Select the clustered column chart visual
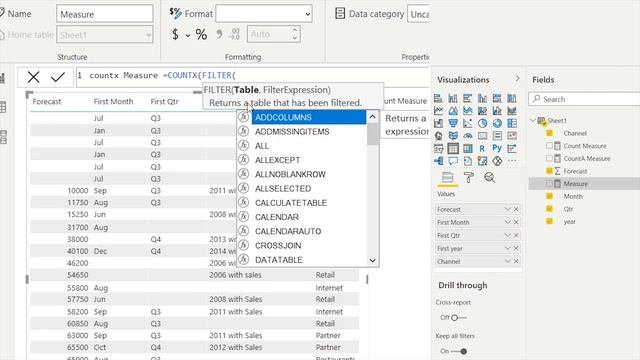The image size is (640, 360). coord(482,98)
